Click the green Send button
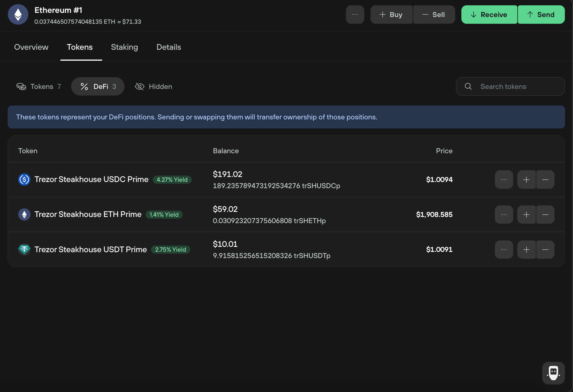Viewport: 573px width, 392px height. (x=541, y=15)
